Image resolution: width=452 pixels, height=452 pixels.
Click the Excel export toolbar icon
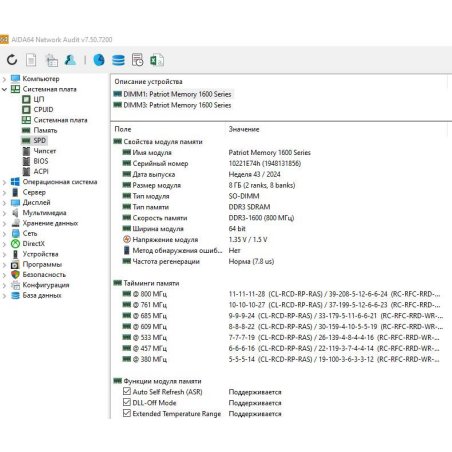point(157,60)
